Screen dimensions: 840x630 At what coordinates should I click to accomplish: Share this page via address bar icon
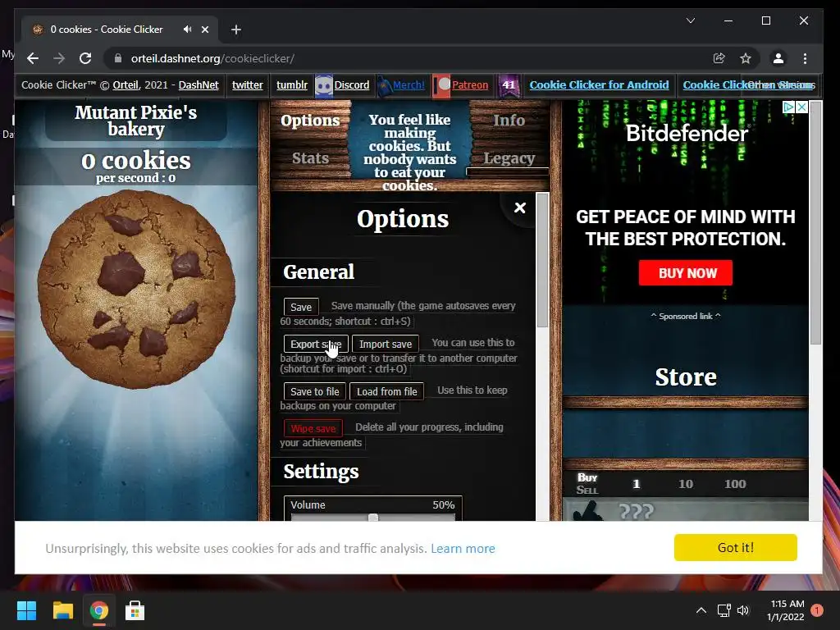click(x=719, y=58)
